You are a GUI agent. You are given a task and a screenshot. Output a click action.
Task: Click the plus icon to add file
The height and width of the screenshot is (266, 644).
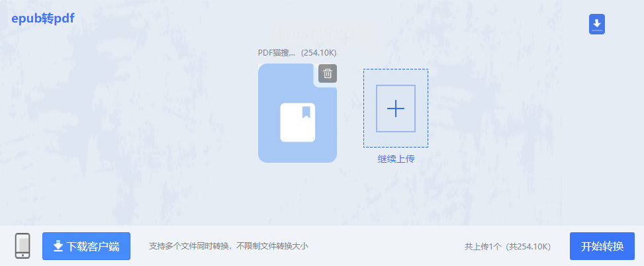(396, 109)
